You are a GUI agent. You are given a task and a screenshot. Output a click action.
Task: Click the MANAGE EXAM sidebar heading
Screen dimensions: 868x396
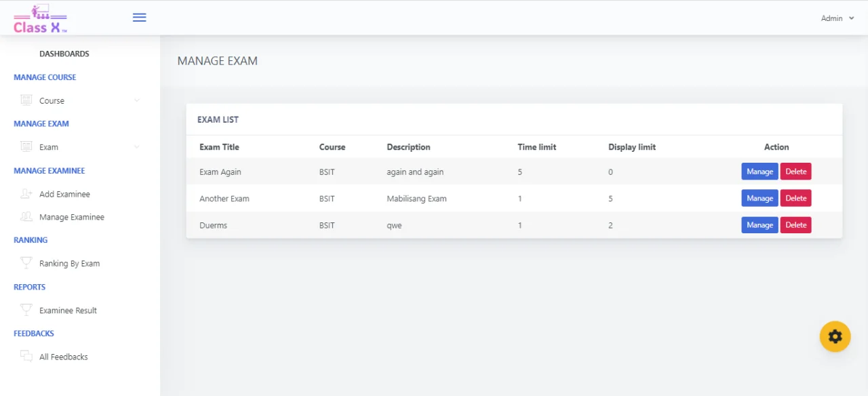[x=41, y=124]
